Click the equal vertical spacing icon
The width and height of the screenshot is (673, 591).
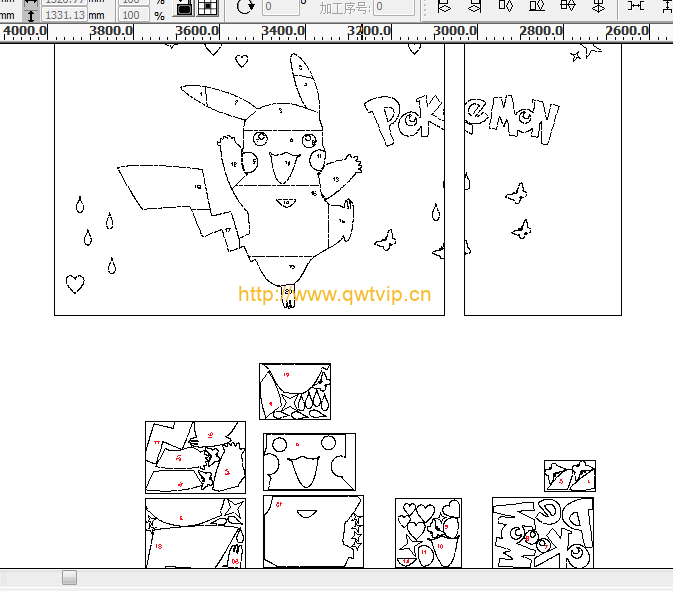[667, 6]
